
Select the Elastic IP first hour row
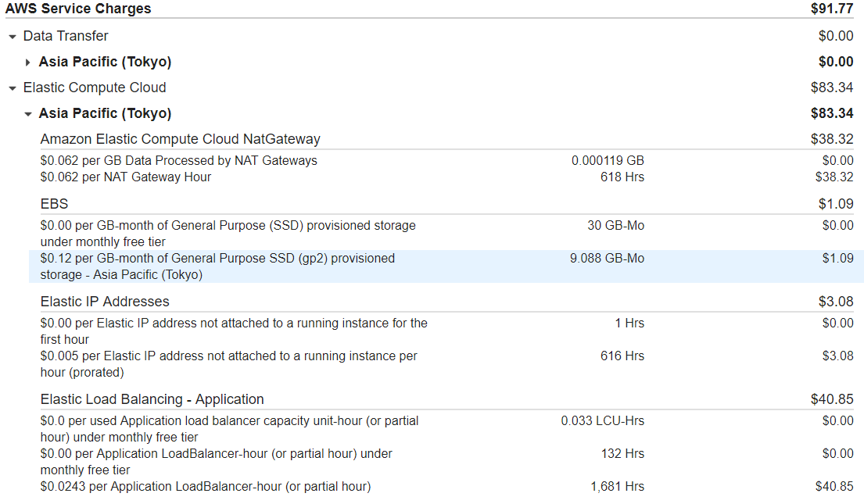click(x=447, y=331)
